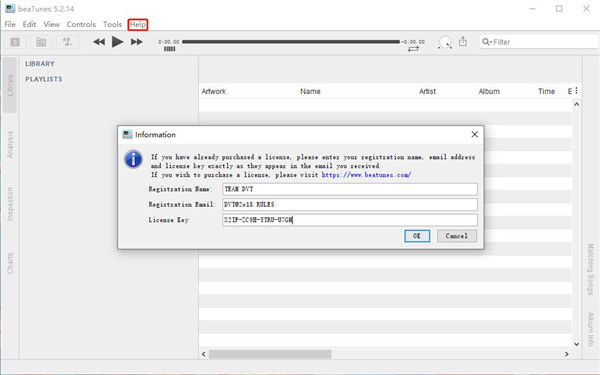Image resolution: width=600 pixels, height=375 pixels.
Task: Click the share icon in toolbar
Action: tap(463, 41)
